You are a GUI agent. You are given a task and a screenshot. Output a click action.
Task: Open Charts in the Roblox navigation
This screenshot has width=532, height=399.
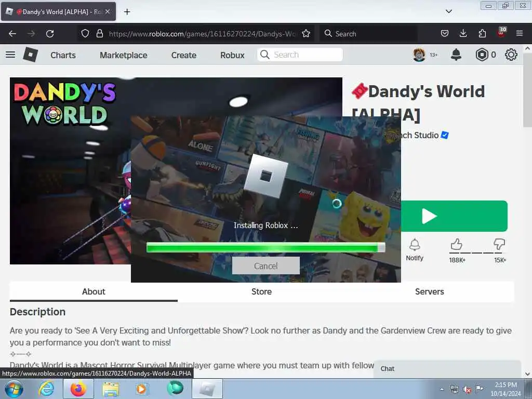(63, 55)
